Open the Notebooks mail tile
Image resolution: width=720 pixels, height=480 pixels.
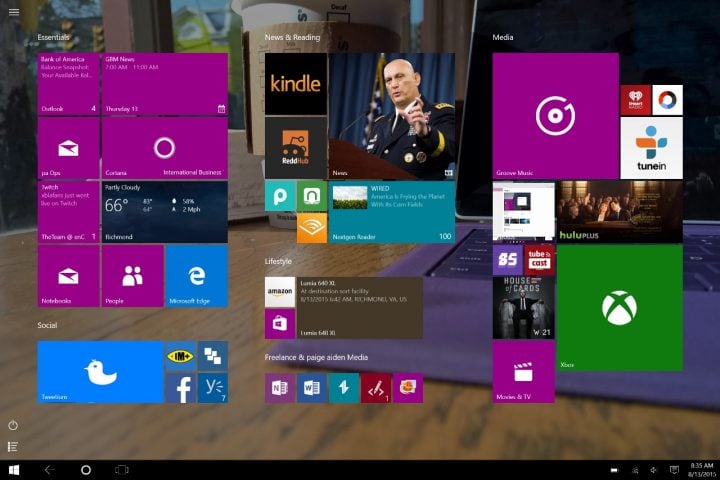[x=68, y=276]
